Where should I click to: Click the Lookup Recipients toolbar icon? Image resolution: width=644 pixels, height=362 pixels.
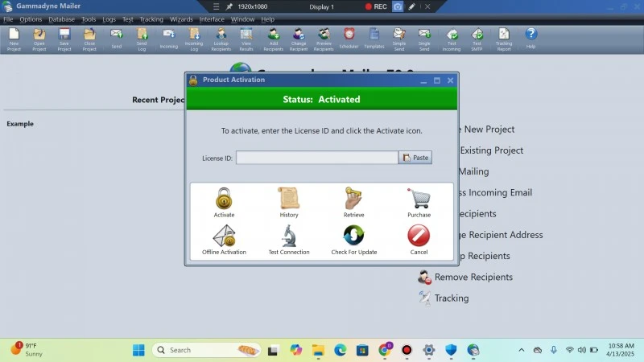[x=221, y=37]
